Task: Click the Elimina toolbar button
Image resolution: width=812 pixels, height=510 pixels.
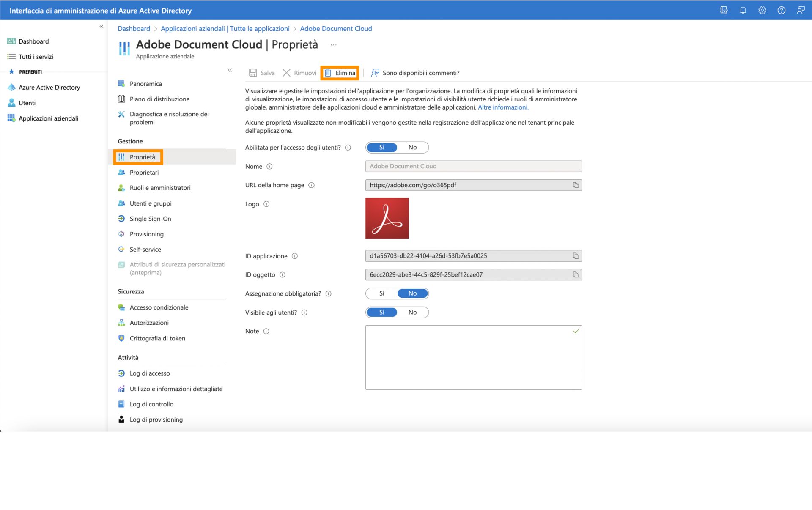Action: pyautogui.click(x=340, y=73)
